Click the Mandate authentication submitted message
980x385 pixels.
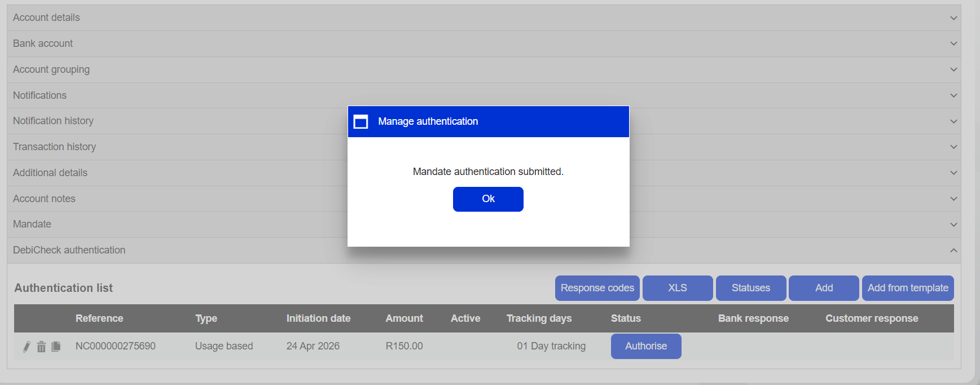[x=488, y=172]
